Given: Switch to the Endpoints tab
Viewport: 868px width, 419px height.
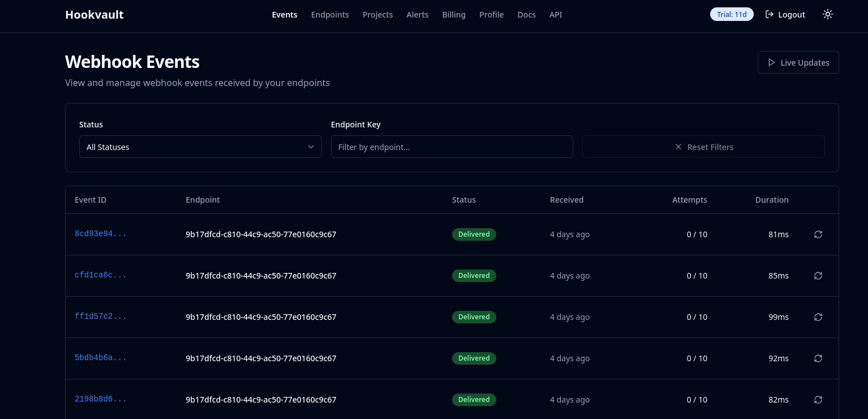Looking at the screenshot, I should pos(330,15).
